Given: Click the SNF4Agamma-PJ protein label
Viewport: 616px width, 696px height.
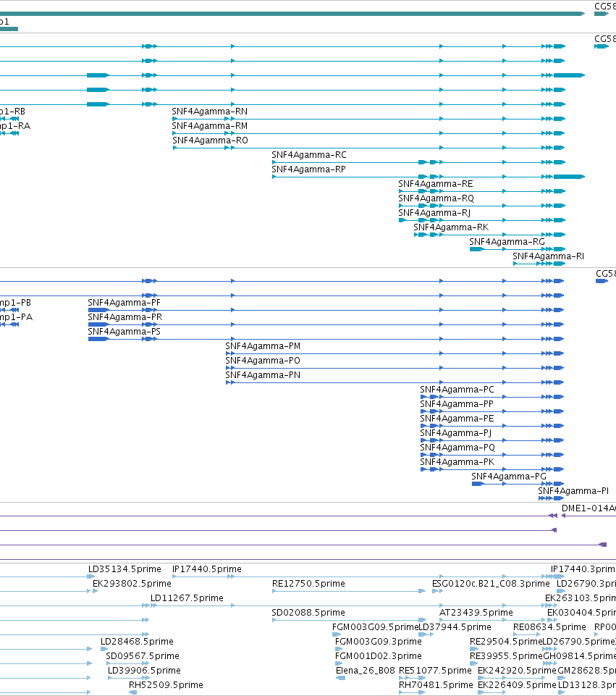Looking at the screenshot, I should [455, 433].
